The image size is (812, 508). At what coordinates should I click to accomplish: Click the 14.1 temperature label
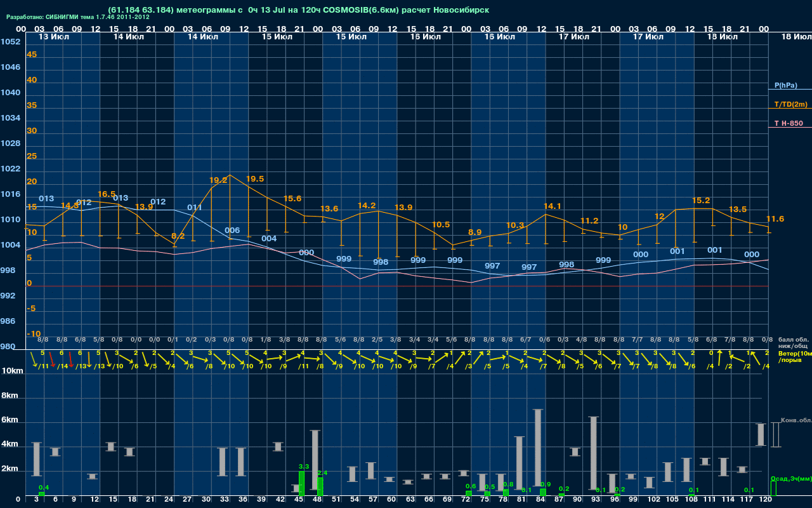553,206
